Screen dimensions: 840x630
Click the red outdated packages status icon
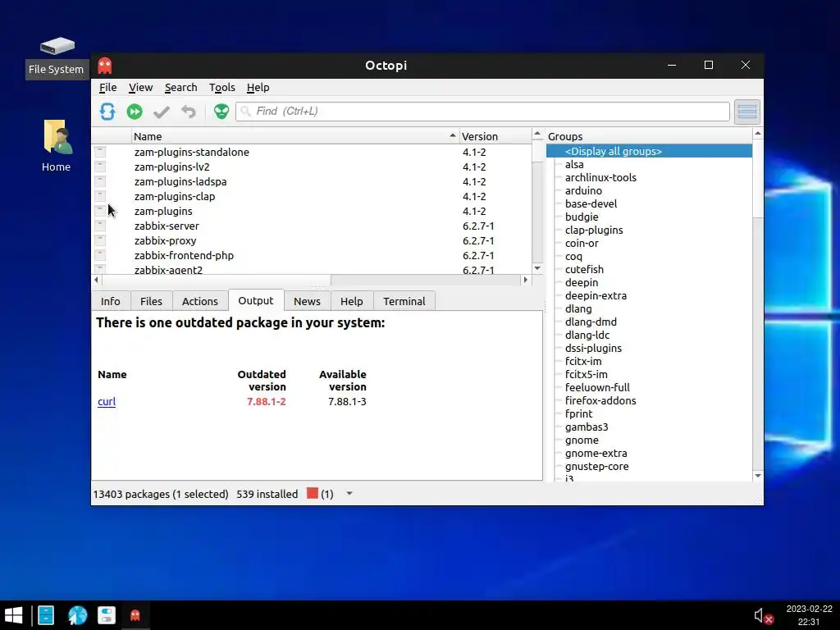pos(313,493)
